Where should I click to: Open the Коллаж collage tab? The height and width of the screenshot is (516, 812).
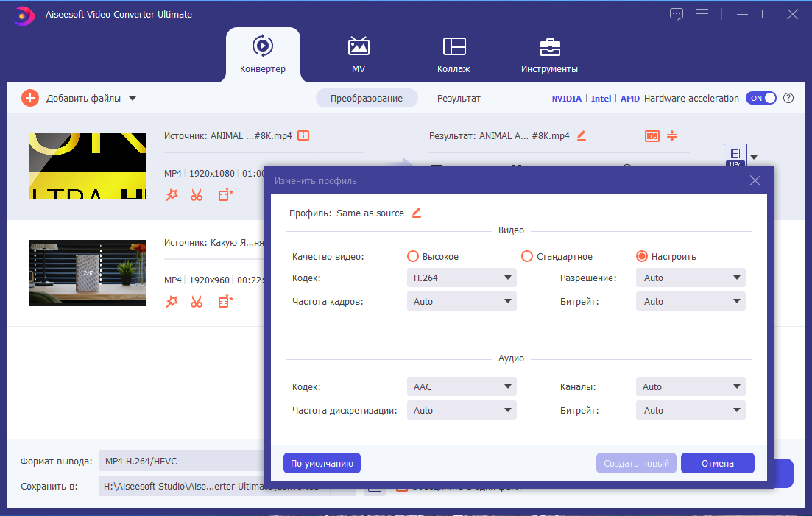(x=454, y=55)
